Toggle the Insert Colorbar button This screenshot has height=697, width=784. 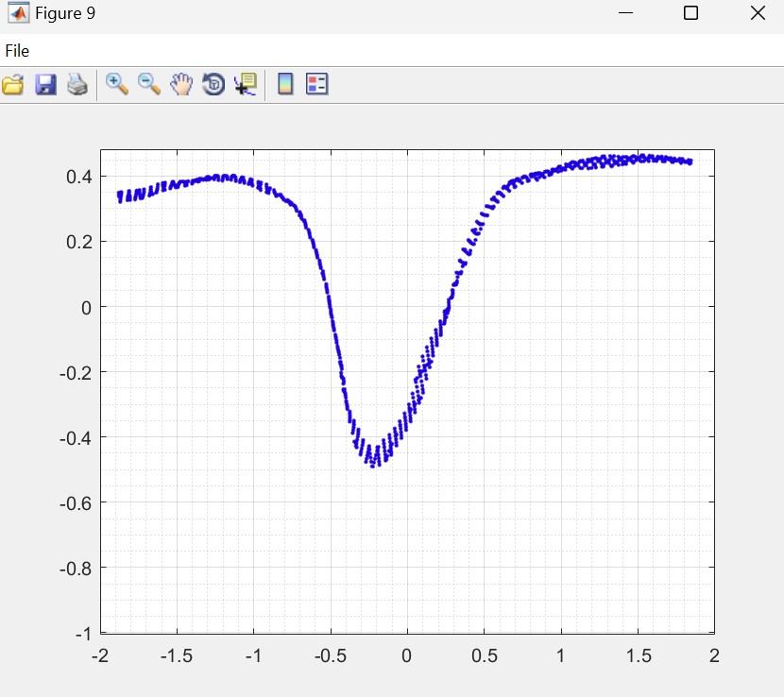[285, 85]
